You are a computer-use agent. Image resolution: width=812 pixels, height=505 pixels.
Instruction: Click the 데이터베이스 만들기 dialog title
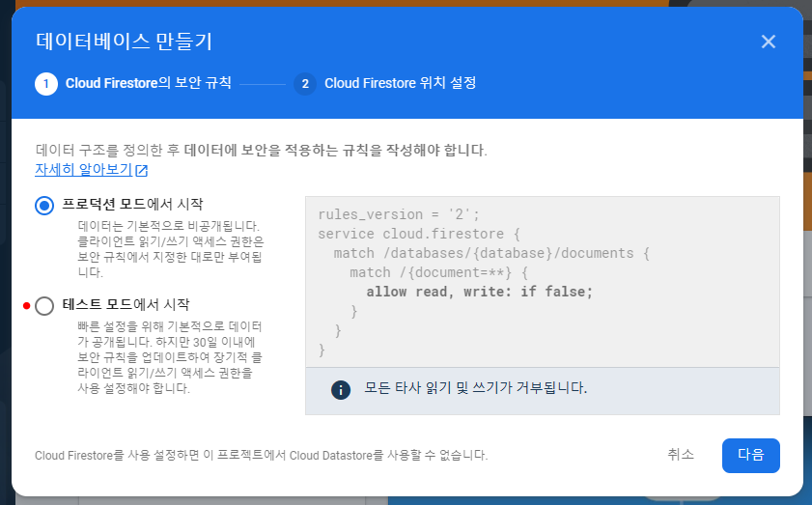125,42
